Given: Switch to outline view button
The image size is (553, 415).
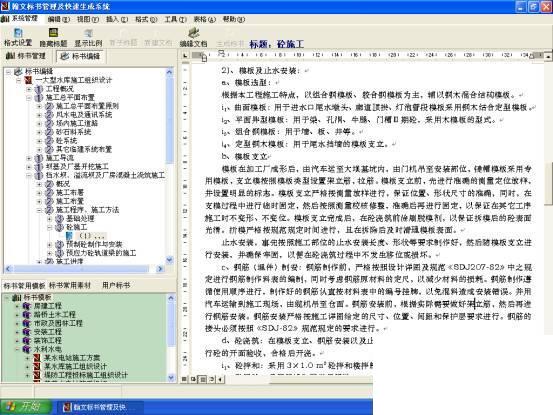Looking at the screenshot, I should [211, 379].
